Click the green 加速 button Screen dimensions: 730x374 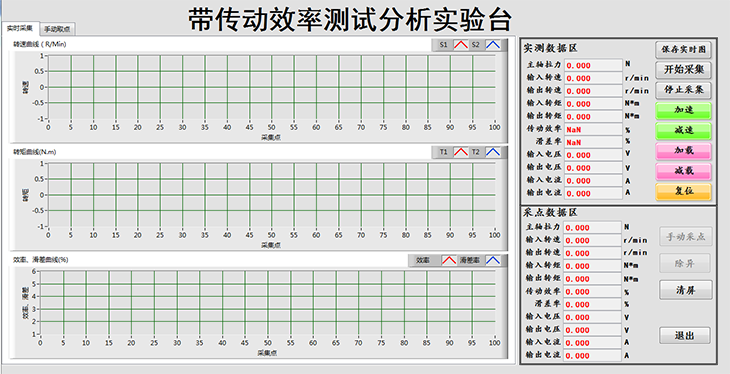683,110
